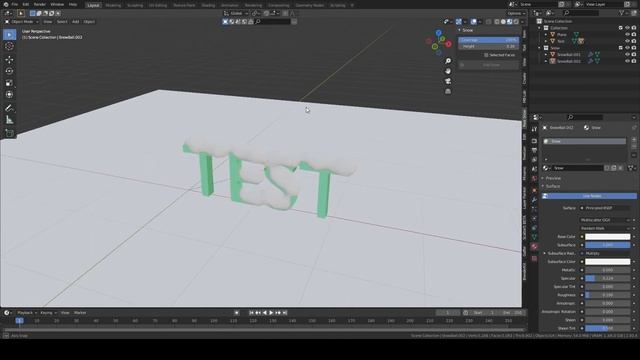The image size is (640, 360).
Task: Click the viewport zoom magnifier icon
Action: point(448,61)
